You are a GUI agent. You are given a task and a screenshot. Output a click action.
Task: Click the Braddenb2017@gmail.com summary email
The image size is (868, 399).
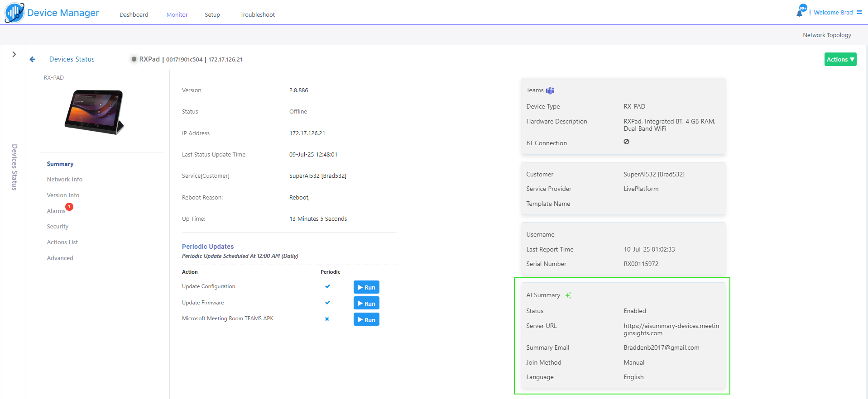click(662, 348)
